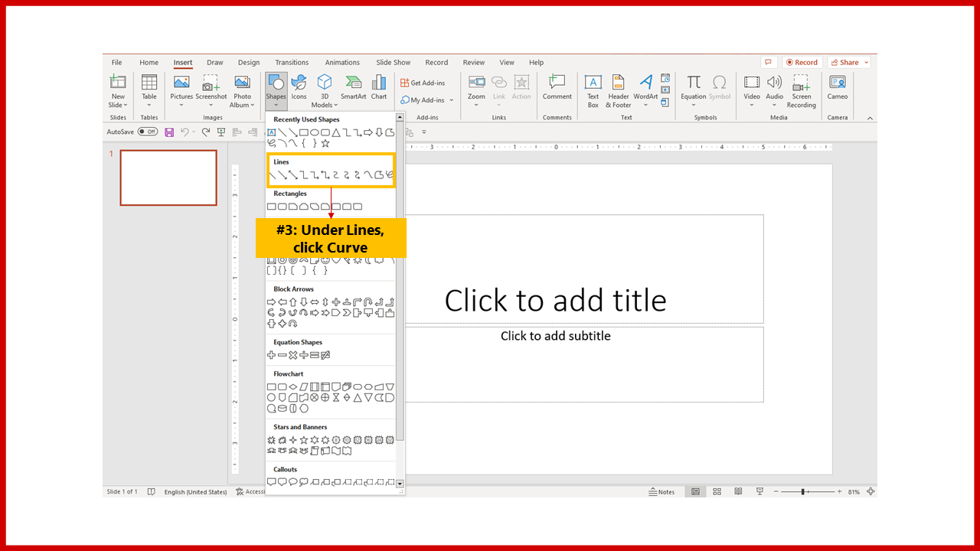This screenshot has width=980, height=551.
Task: Click the Save icon in quick access toolbar
Action: (x=169, y=132)
